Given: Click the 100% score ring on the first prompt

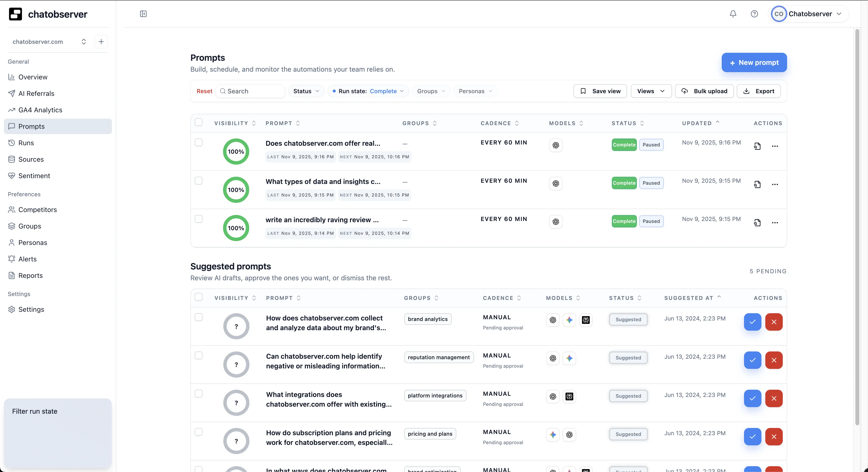Looking at the screenshot, I should pos(236,152).
